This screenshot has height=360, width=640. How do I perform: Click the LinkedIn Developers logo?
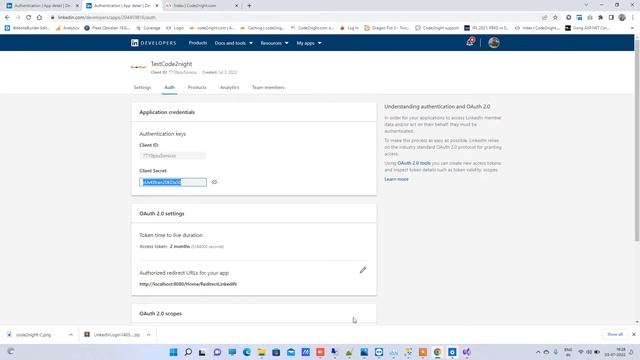coord(153,43)
